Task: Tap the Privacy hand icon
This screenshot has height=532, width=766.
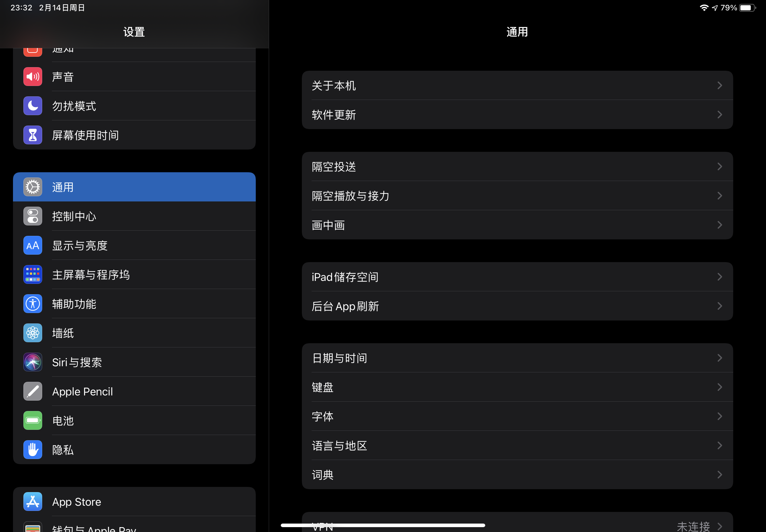Action: point(33,450)
